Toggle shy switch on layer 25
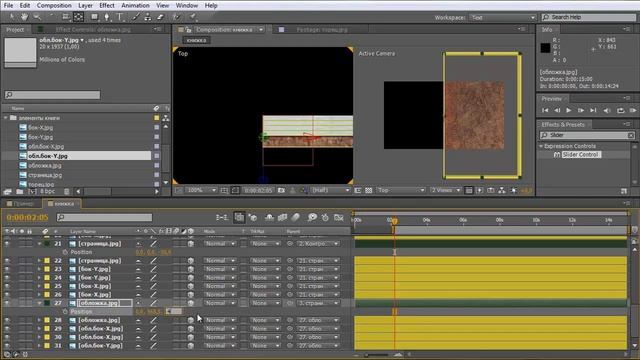The width and height of the screenshot is (640, 360). coord(138,286)
